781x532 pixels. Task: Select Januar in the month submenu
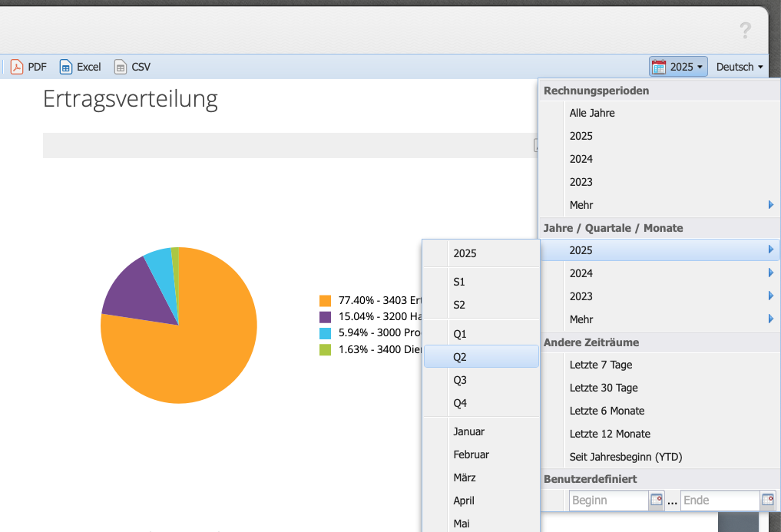coord(468,431)
